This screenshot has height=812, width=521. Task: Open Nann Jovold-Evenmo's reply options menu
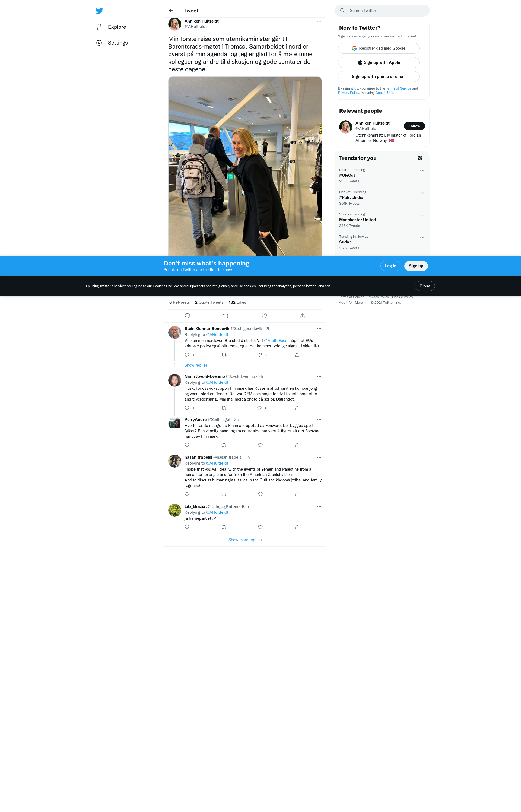pyautogui.click(x=319, y=377)
